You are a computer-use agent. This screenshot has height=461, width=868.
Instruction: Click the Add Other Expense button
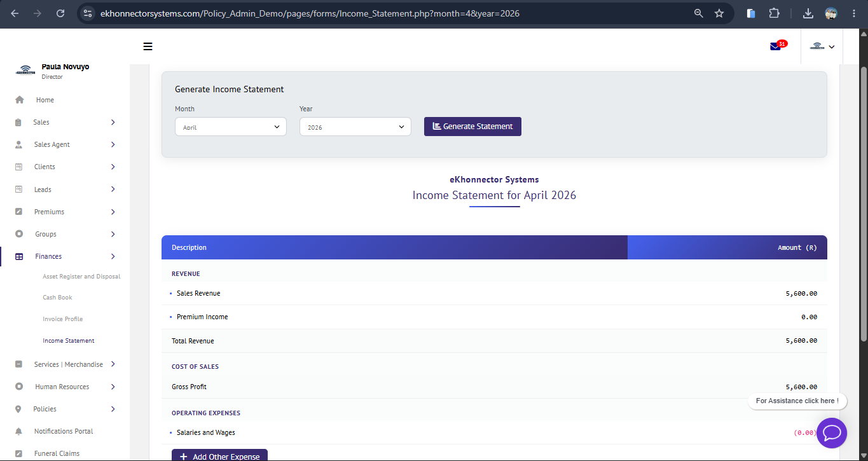coord(219,455)
